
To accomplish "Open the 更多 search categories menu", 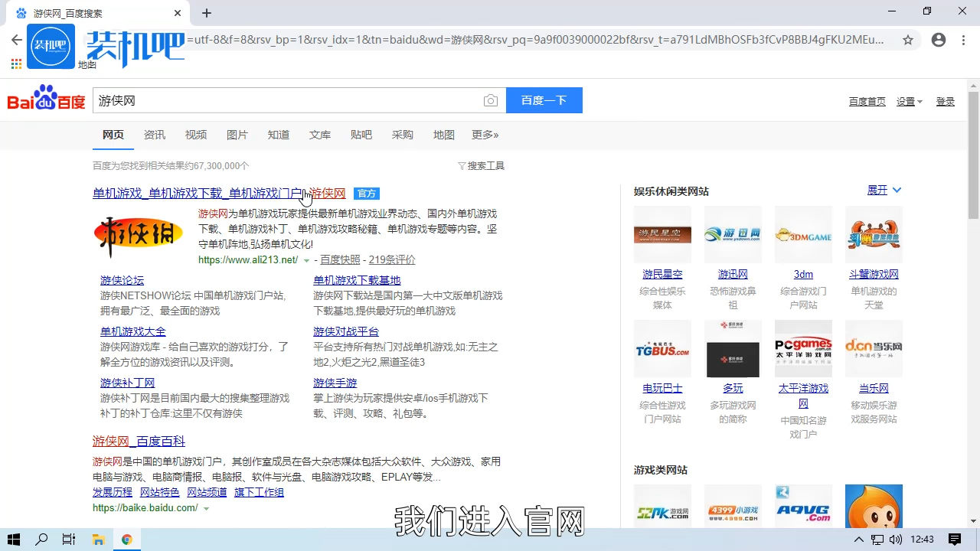I will click(x=485, y=135).
